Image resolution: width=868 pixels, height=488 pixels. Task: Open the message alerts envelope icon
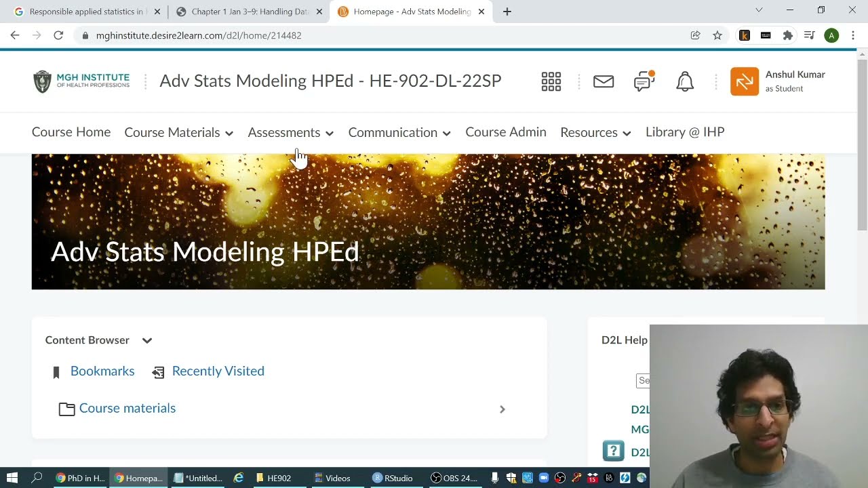tap(604, 82)
